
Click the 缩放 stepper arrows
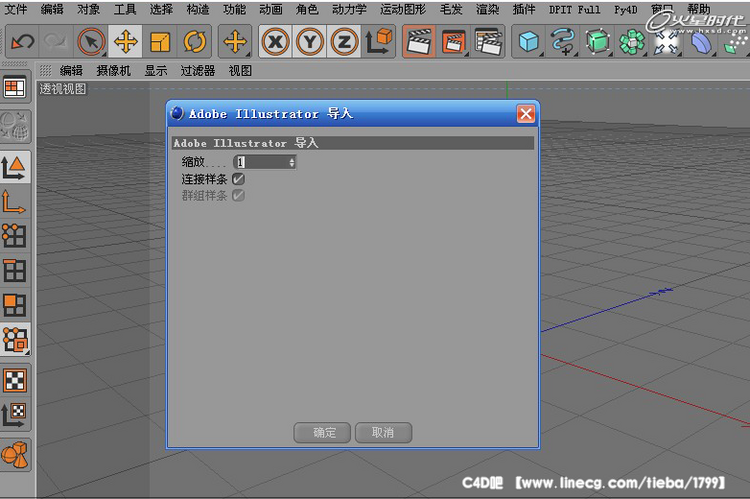(x=292, y=163)
